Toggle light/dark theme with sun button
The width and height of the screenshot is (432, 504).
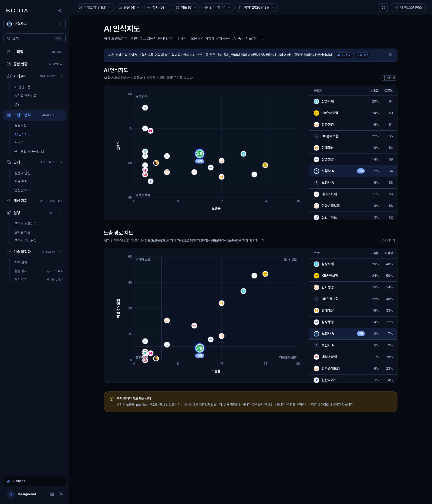pos(383,8)
